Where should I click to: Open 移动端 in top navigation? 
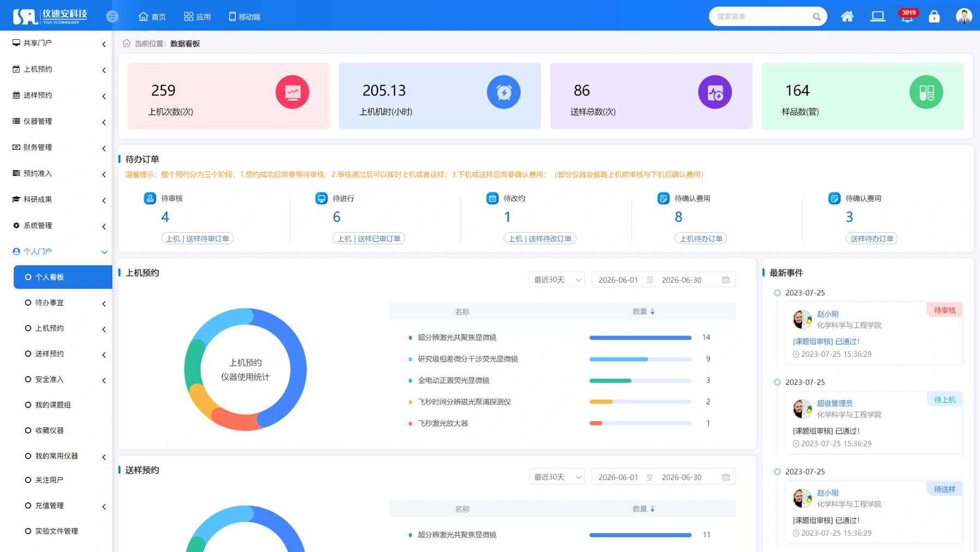pos(244,17)
